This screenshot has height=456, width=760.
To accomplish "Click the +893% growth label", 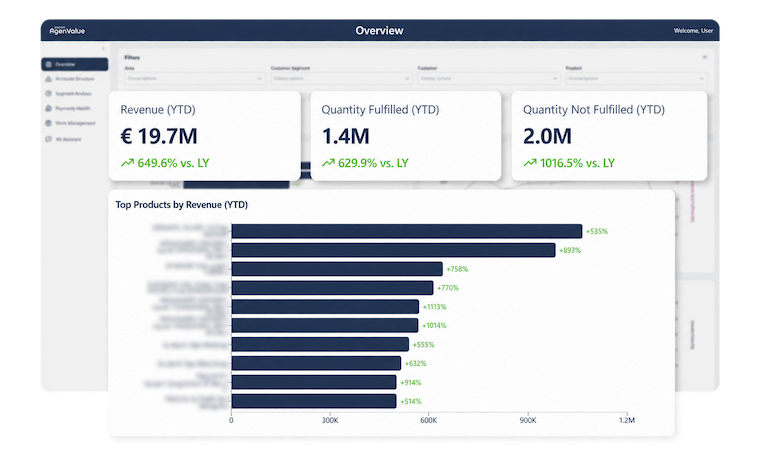I will [570, 250].
